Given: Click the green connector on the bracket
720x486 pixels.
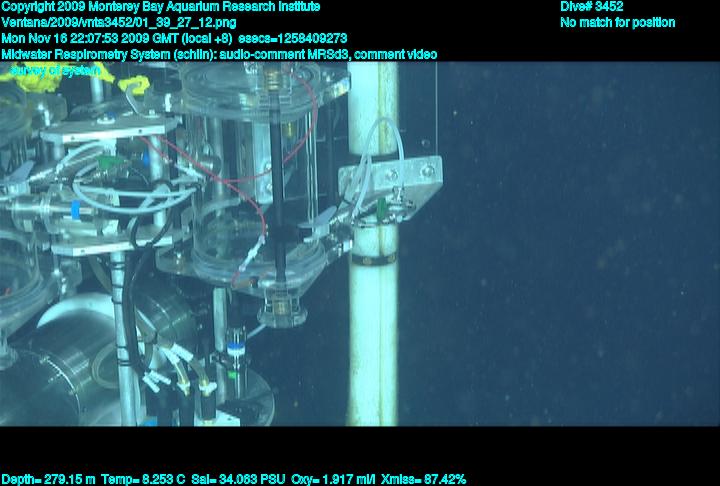Looking at the screenshot, I should [384, 207].
